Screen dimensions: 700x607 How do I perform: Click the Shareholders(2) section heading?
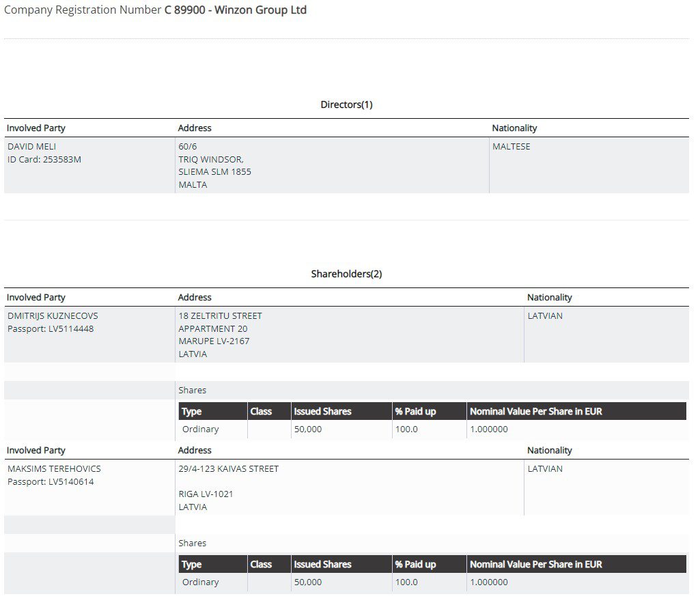(346, 273)
